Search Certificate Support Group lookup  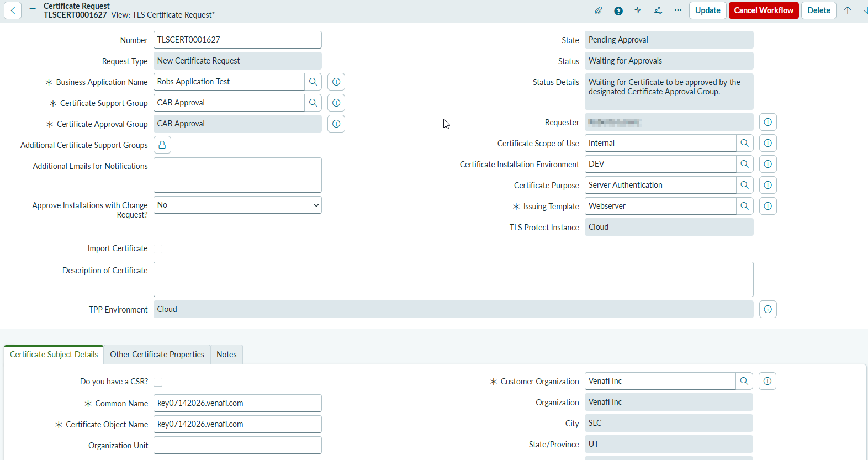[x=313, y=103]
